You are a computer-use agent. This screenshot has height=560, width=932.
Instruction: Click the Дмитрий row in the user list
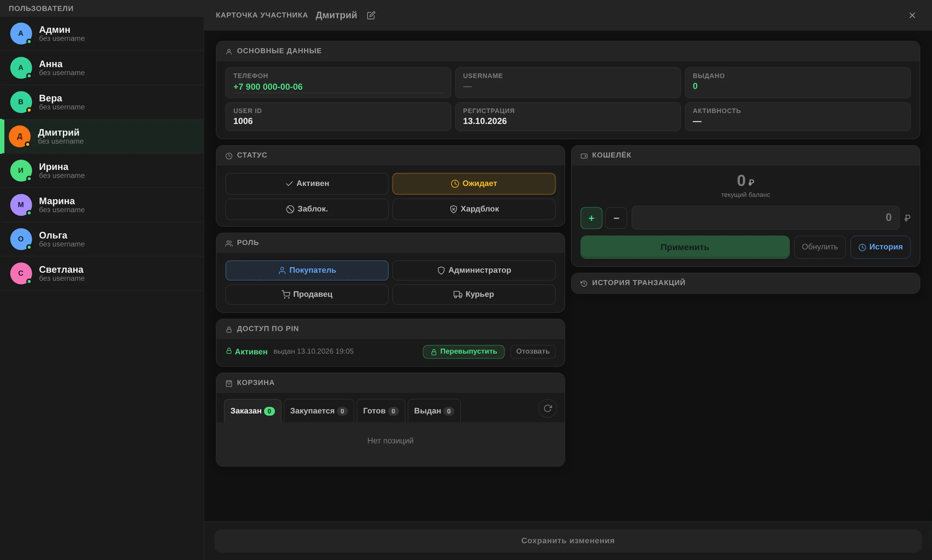102,136
